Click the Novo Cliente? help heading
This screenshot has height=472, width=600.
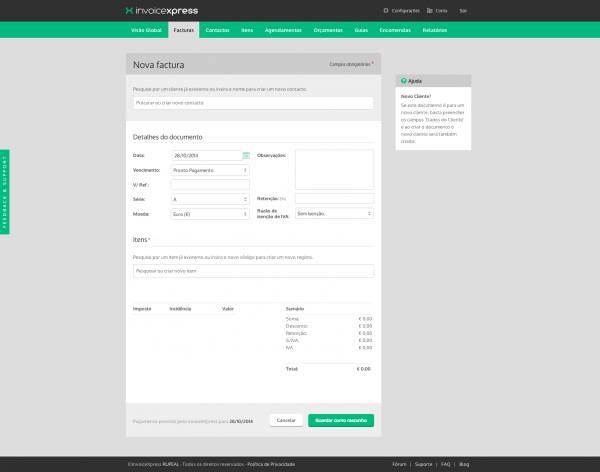pos(416,96)
